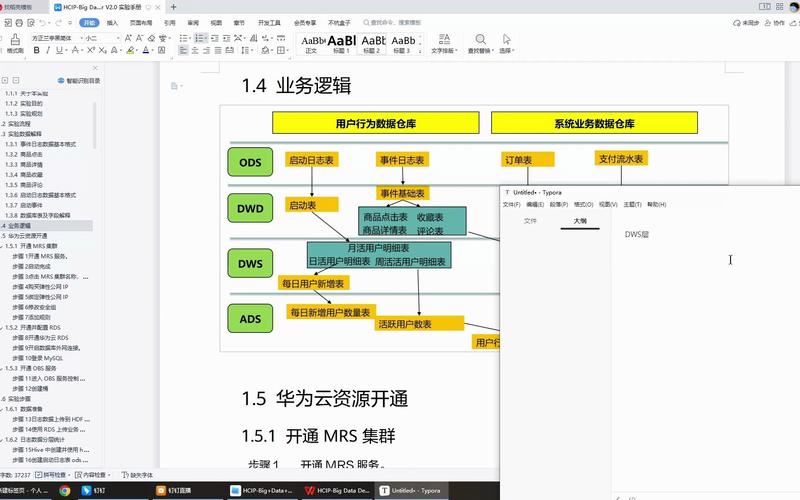This screenshot has width=800, height=500.
Task: Toggle underline formatting button
Action: point(59,50)
